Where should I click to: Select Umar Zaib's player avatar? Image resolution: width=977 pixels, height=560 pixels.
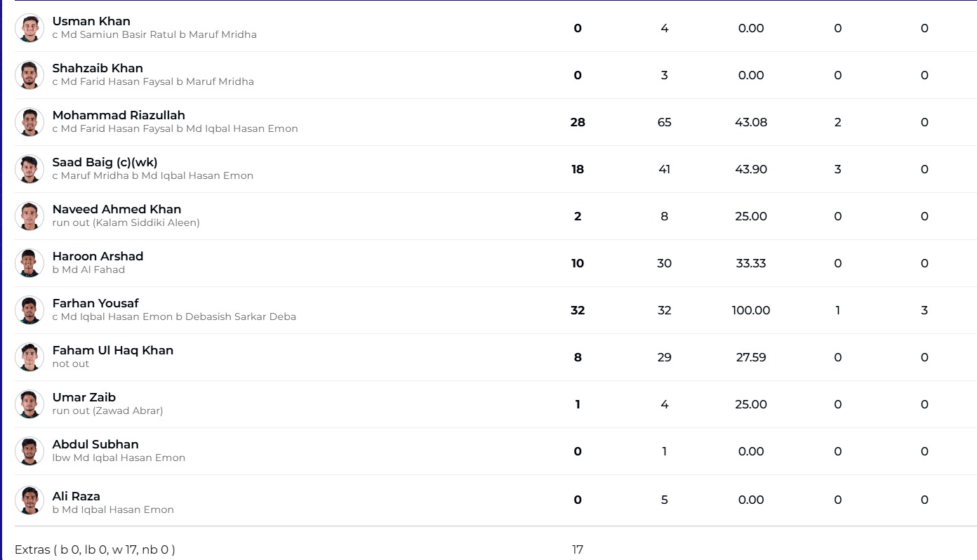pos(29,404)
